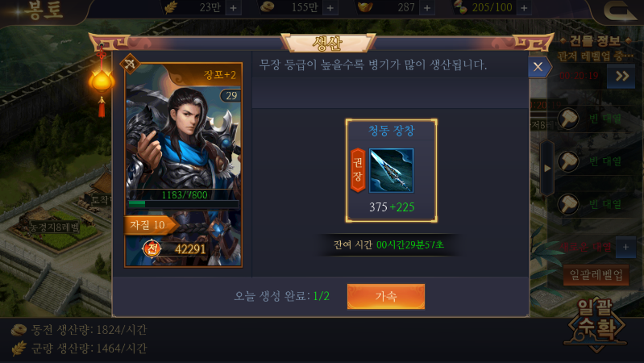Close the 생산 production dialog
This screenshot has height=363, width=644.
click(538, 67)
